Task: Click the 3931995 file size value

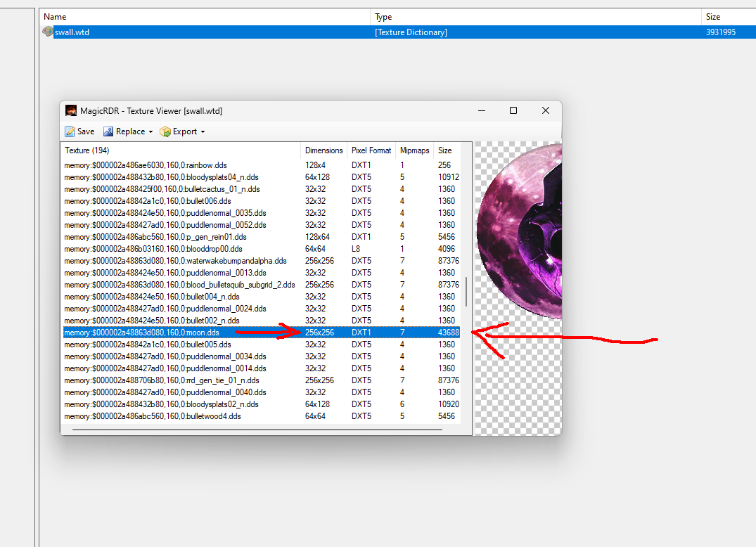Action: click(721, 32)
